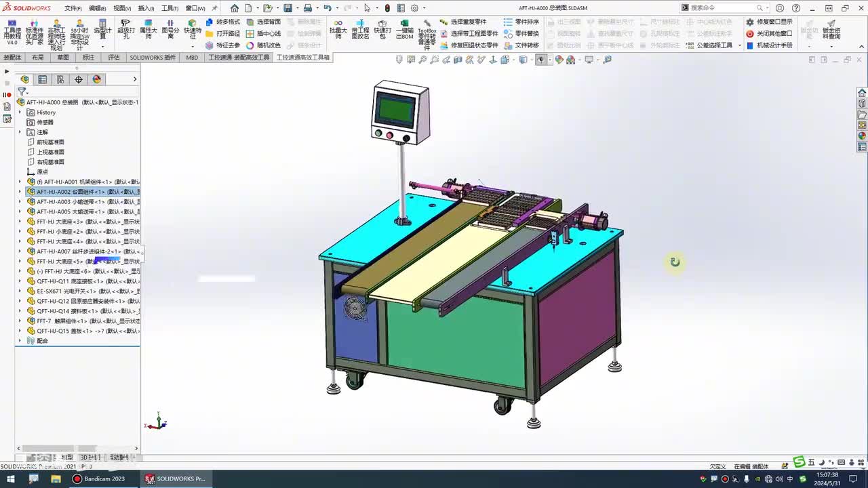868x488 pixels.
Task: Open Options gear icon in title bar
Action: (x=414, y=8)
